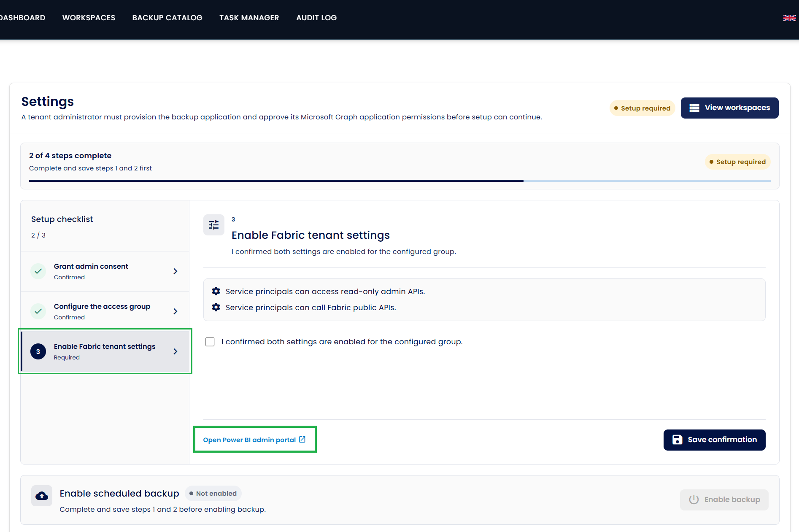Click the green check on Grant admin consent

[x=38, y=271]
